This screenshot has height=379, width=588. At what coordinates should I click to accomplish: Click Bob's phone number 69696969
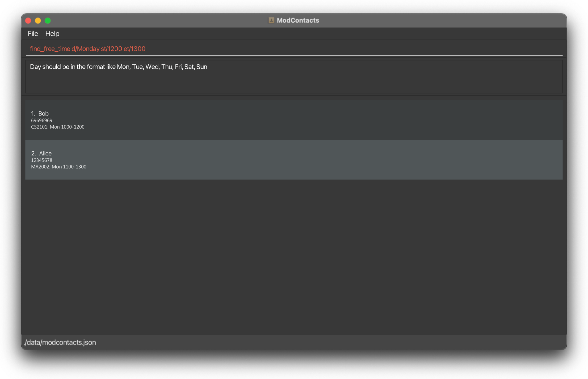pos(42,121)
